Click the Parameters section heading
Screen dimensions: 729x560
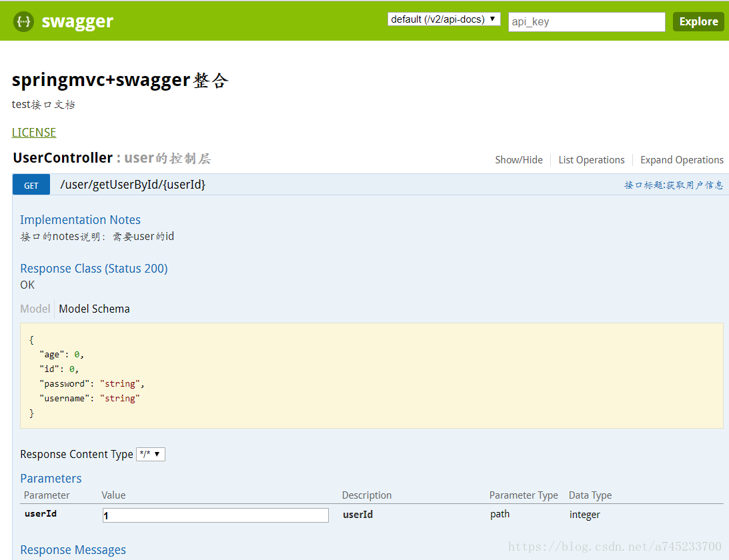[51, 478]
